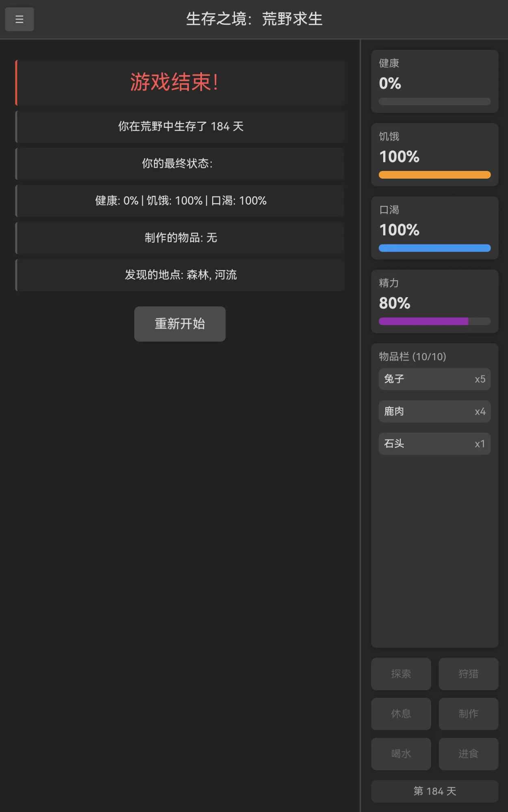Click the 第 184 天 day counter

(x=434, y=791)
